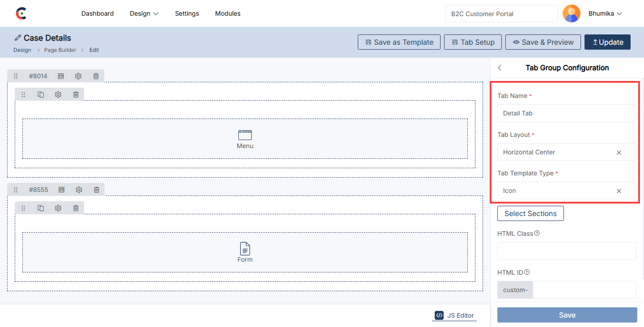The image size is (644, 327).
Task: Show help tooltip for HTML Class
Action: (537, 233)
